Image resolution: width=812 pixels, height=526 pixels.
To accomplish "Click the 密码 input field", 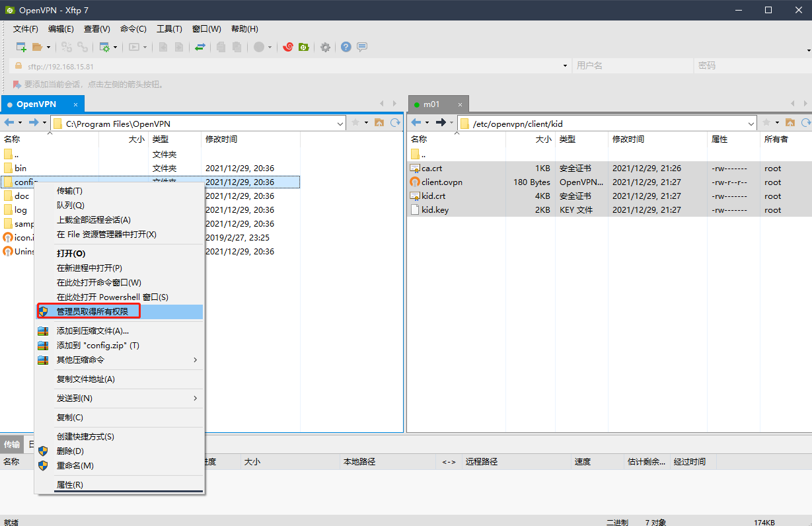I will [752, 66].
